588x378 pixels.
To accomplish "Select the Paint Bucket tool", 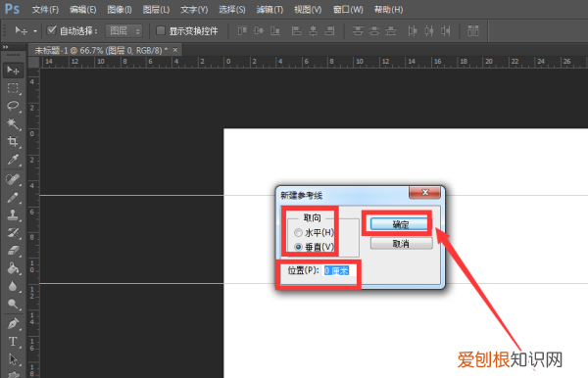I will click(x=13, y=268).
